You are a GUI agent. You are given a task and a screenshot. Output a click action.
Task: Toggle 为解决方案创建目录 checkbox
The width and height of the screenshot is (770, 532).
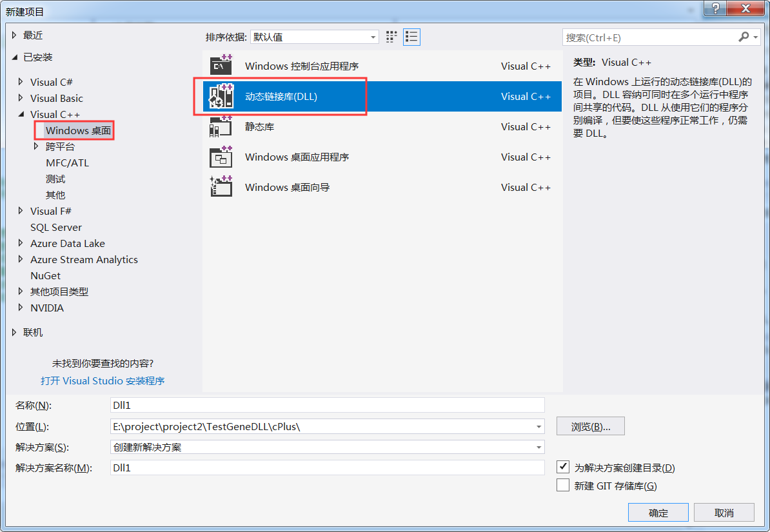click(563, 467)
